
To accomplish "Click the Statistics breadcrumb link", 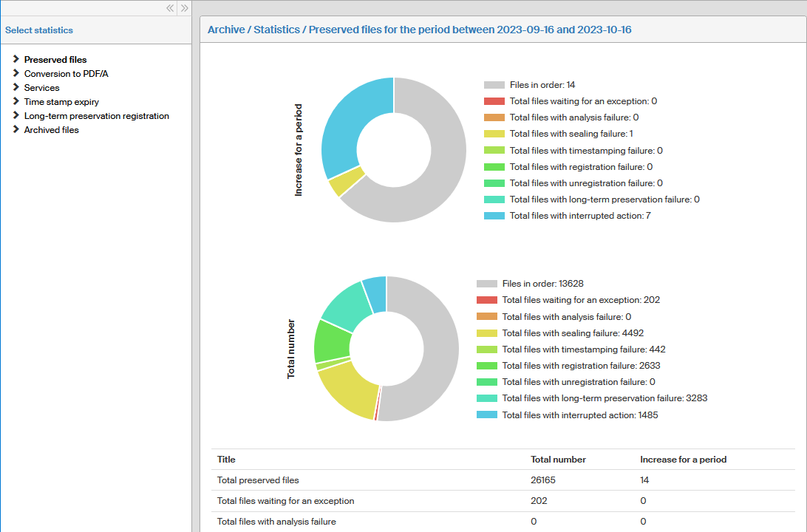I will [x=276, y=30].
